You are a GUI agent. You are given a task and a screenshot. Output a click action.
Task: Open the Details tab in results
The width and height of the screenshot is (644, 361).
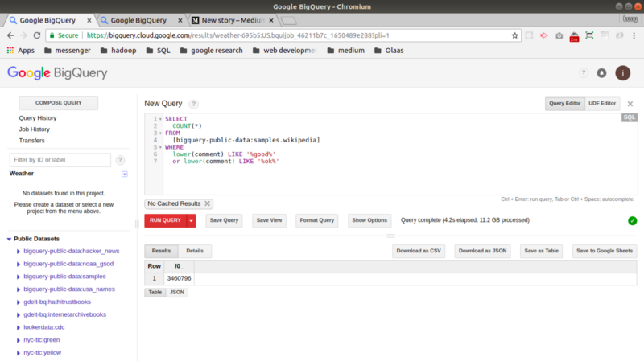click(195, 251)
